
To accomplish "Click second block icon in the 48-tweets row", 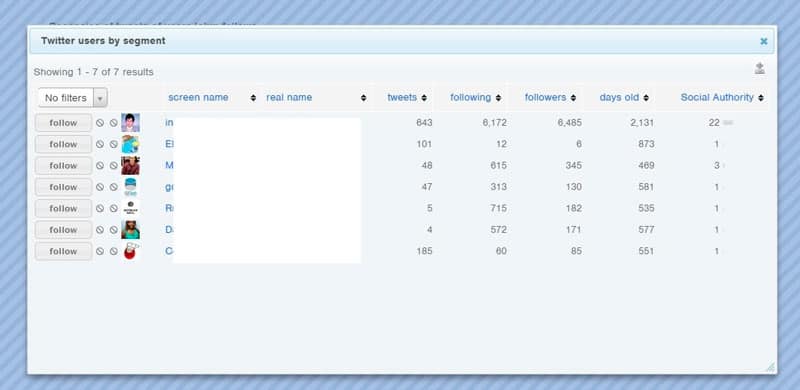I will click(113, 166).
